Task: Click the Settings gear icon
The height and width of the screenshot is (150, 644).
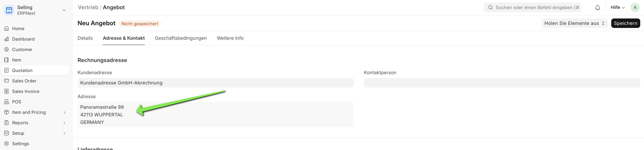Action: (6, 144)
